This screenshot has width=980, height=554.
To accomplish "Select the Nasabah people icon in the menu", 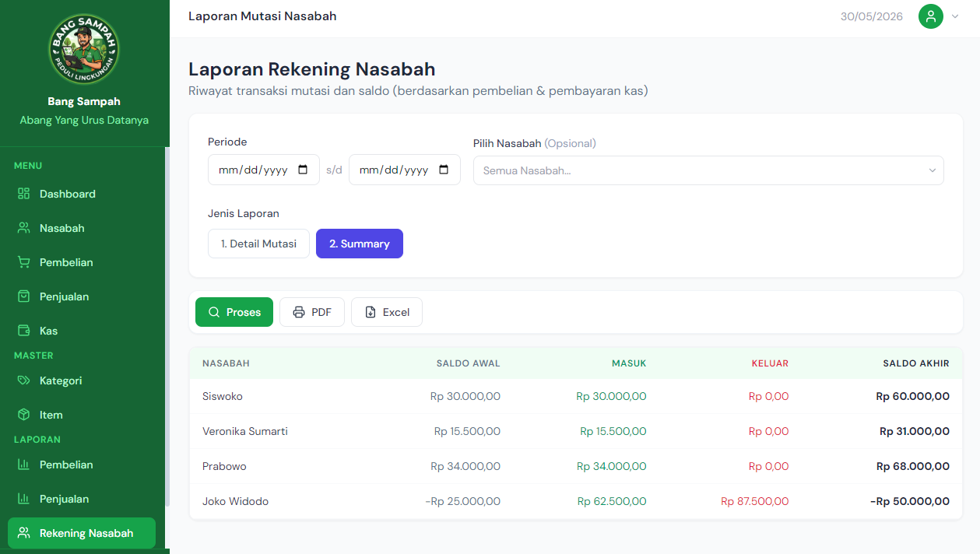I will [23, 228].
